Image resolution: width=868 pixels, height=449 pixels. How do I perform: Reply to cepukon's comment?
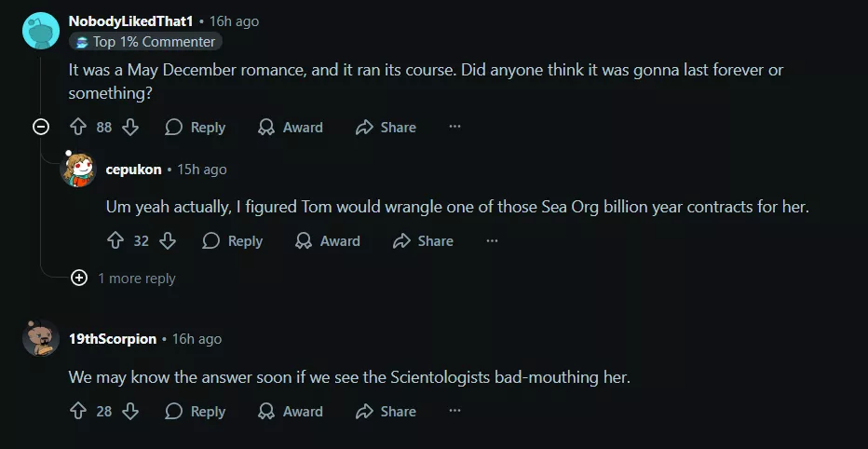click(233, 241)
